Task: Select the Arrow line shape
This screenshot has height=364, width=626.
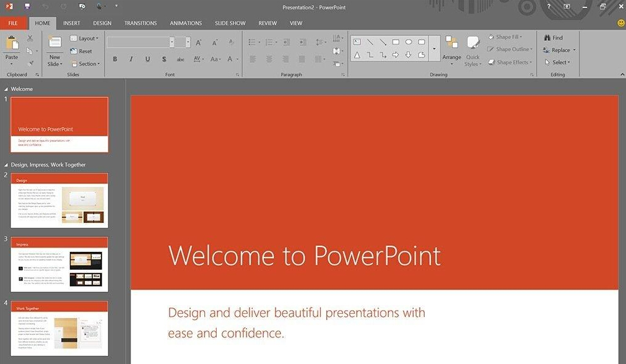Action: coord(383,42)
